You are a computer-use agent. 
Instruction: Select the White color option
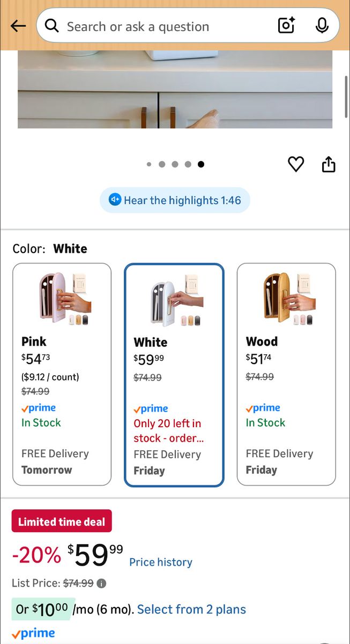click(174, 375)
